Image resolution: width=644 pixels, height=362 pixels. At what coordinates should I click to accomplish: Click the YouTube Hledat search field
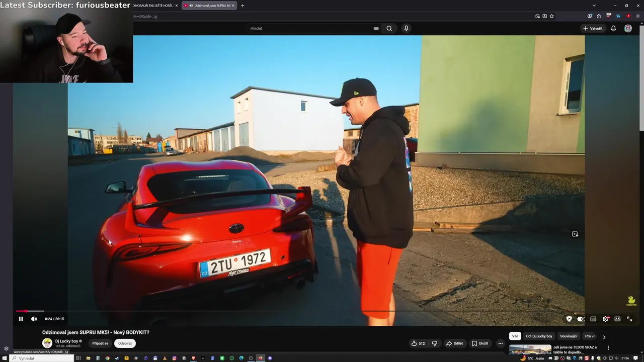[x=309, y=28]
